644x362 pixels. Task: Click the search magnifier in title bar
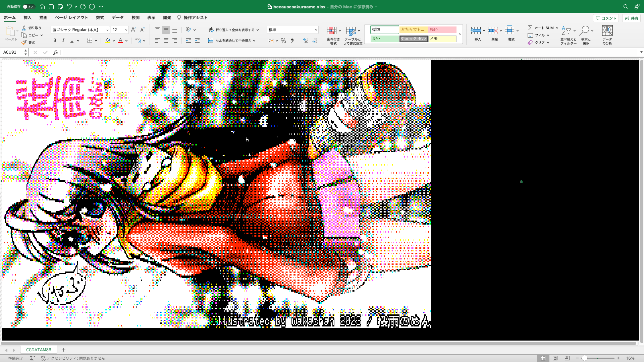tap(626, 6)
